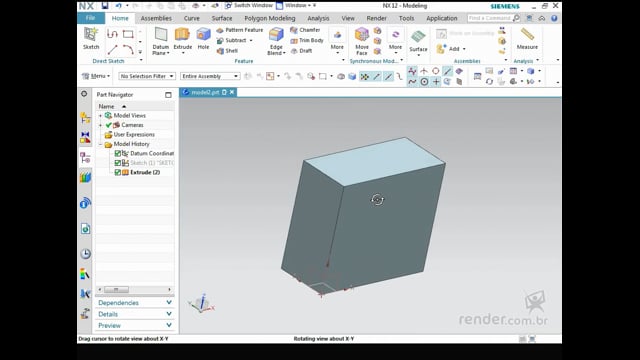Uncheck the Extrude (2) feature checkbox

point(118,172)
